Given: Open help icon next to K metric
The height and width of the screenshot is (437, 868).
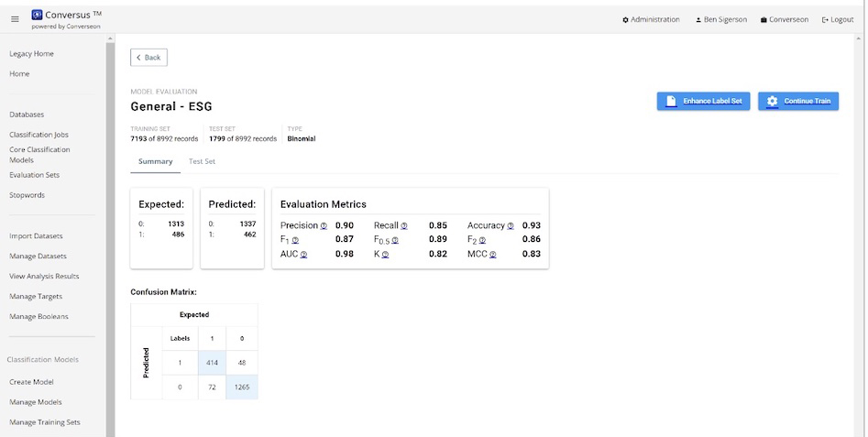Looking at the screenshot, I should coord(385,255).
